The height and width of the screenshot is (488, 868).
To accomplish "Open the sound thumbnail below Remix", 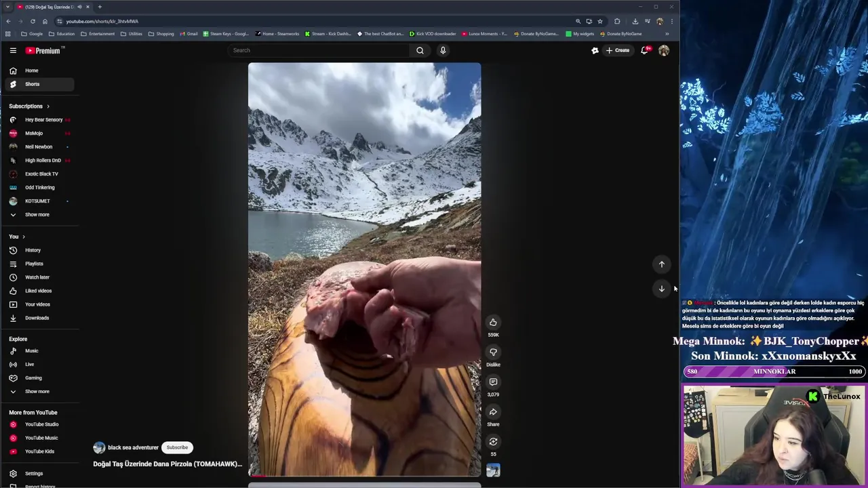I will (493, 470).
